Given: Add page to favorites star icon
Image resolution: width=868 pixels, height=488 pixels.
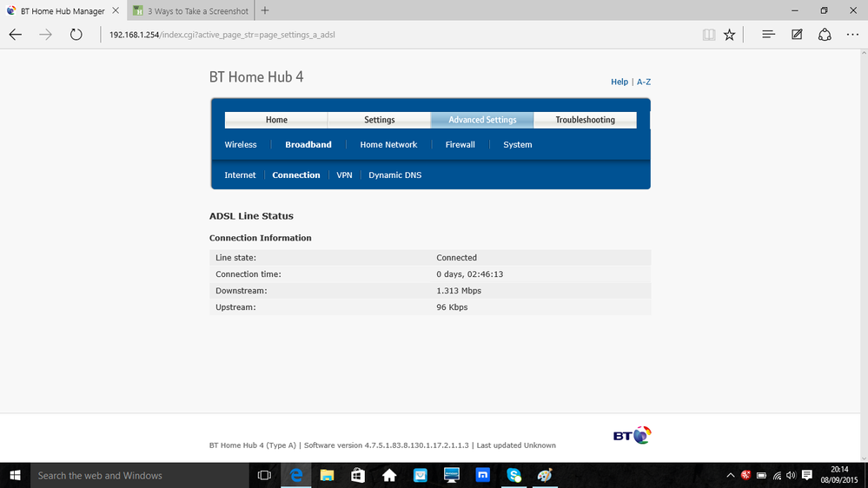Looking at the screenshot, I should (730, 35).
